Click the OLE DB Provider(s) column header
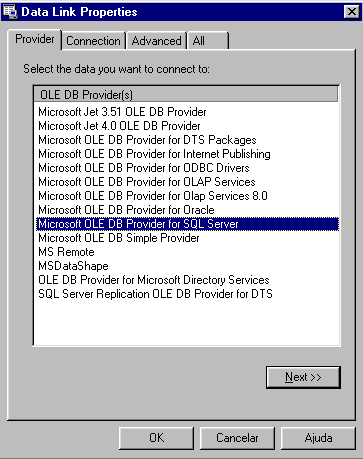Viewport: 363px width, 459px height. (x=186, y=94)
